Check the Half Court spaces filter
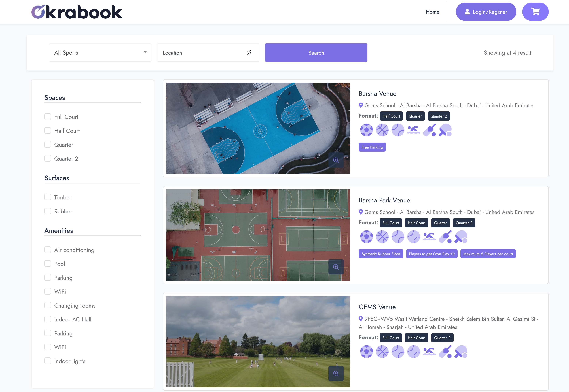 point(48,131)
